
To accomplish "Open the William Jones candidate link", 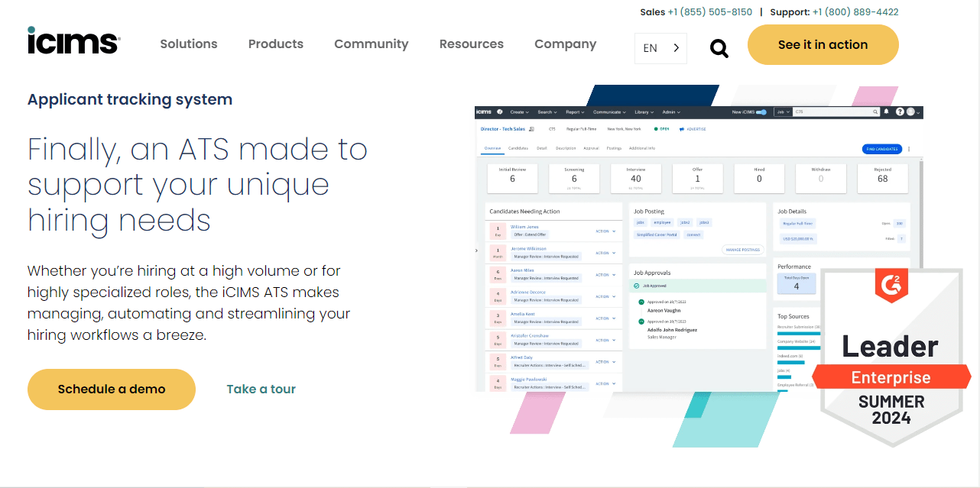I will [524, 227].
